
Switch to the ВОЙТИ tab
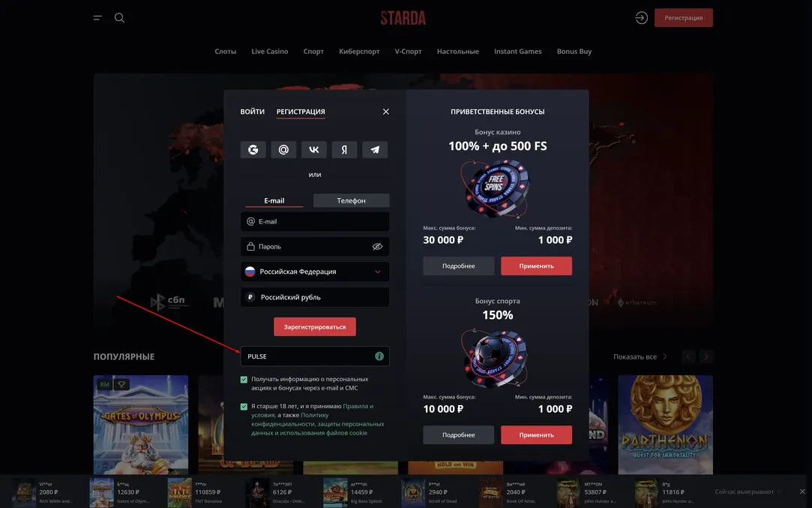pos(252,112)
